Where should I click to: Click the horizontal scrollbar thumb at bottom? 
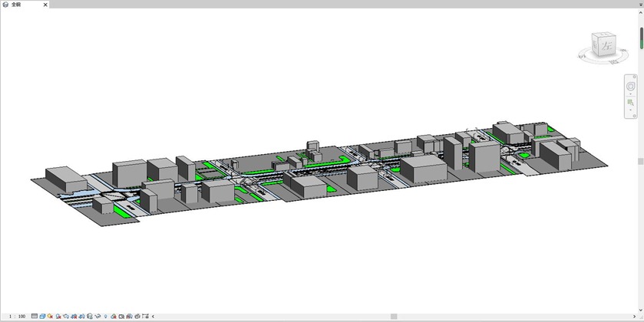(394, 316)
